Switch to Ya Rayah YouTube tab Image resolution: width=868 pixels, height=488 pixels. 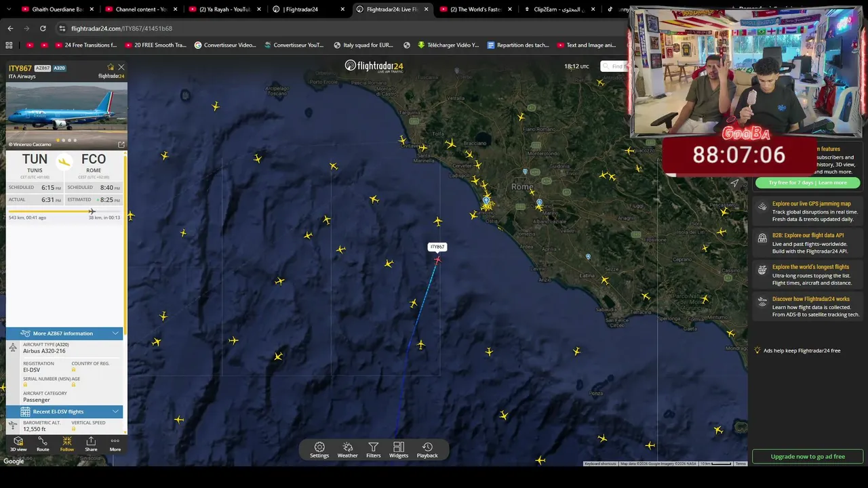pos(224,9)
